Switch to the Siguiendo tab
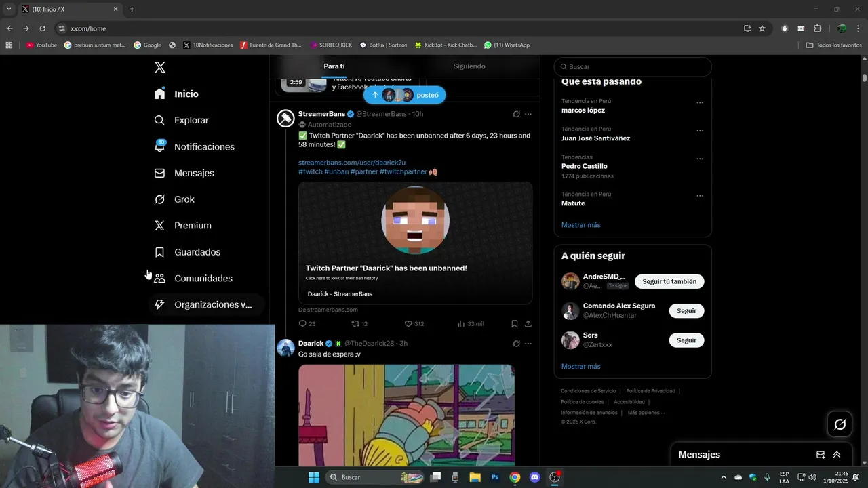868x488 pixels. (469, 66)
